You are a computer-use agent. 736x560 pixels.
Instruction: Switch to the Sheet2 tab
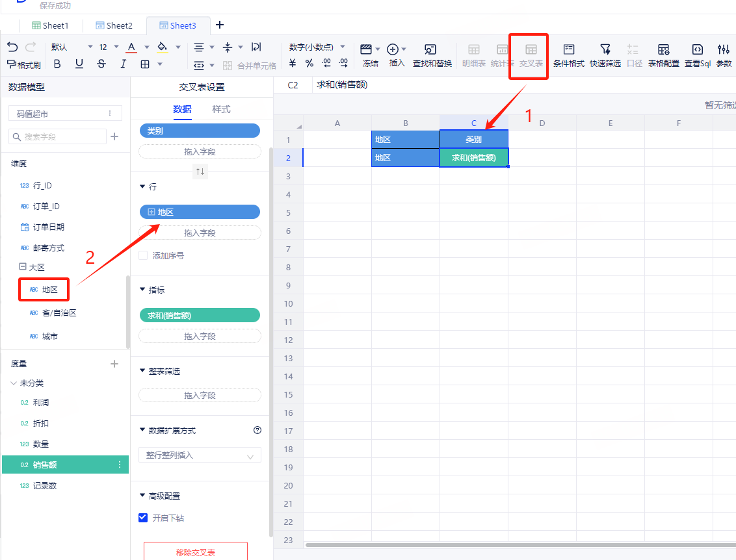pyautogui.click(x=114, y=25)
